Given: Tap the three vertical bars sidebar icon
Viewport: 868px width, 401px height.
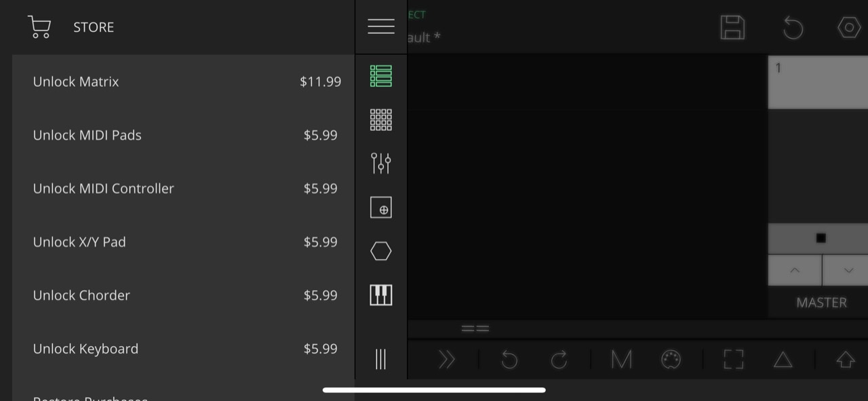Looking at the screenshot, I should (381, 359).
